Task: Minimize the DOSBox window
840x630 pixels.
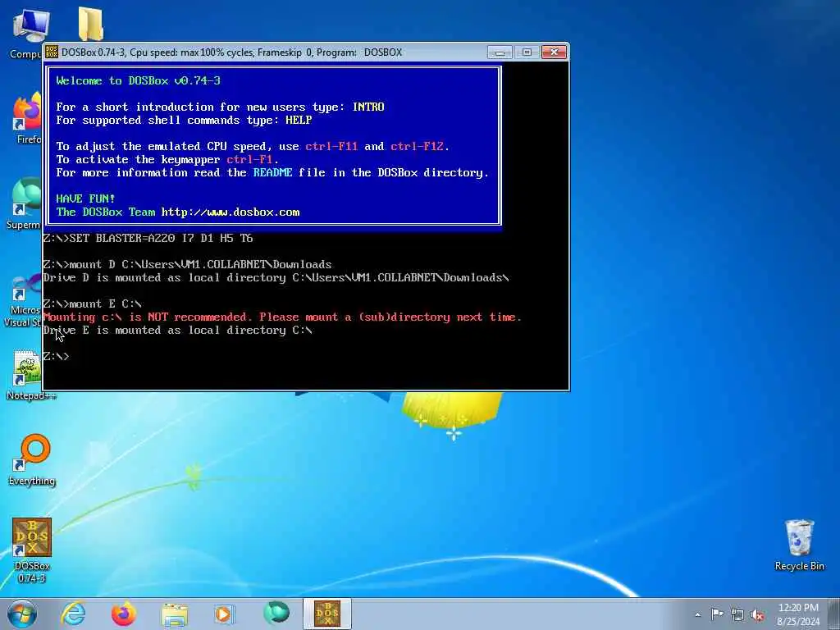Action: click(500, 52)
